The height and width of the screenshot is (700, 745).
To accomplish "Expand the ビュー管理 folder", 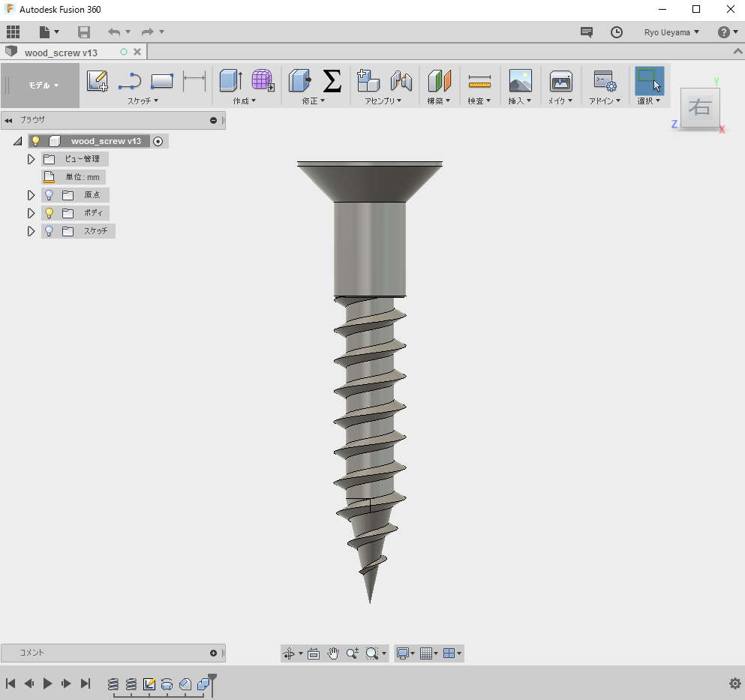I will 31,159.
